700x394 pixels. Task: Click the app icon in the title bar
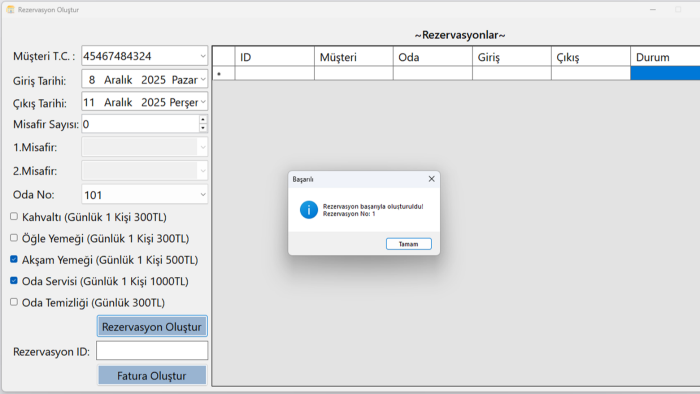tap(10, 9)
